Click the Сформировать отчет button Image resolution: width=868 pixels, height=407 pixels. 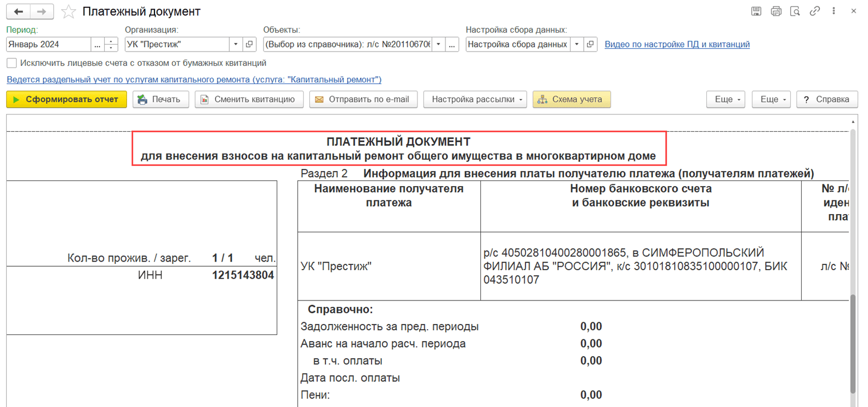66,99
